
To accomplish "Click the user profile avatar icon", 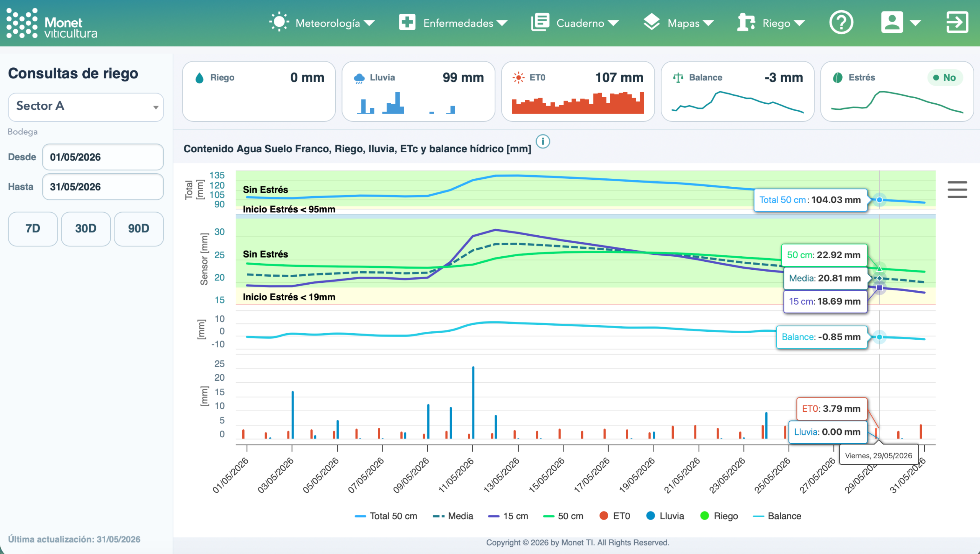I will pyautogui.click(x=892, y=22).
